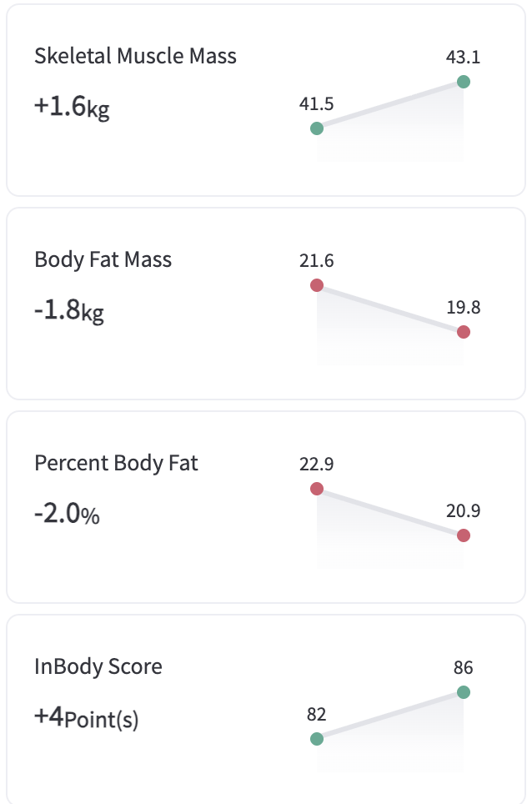Click the red 22.9 starting data point

coord(316,489)
